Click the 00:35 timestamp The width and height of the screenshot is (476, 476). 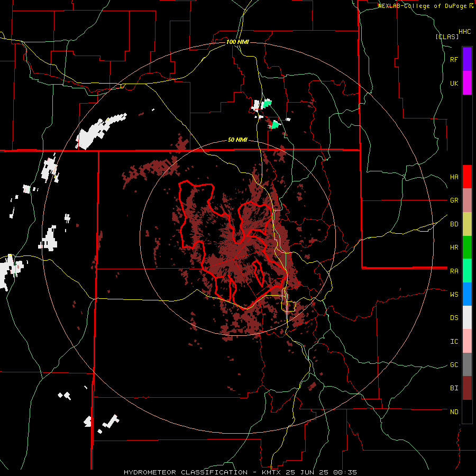click(346, 472)
